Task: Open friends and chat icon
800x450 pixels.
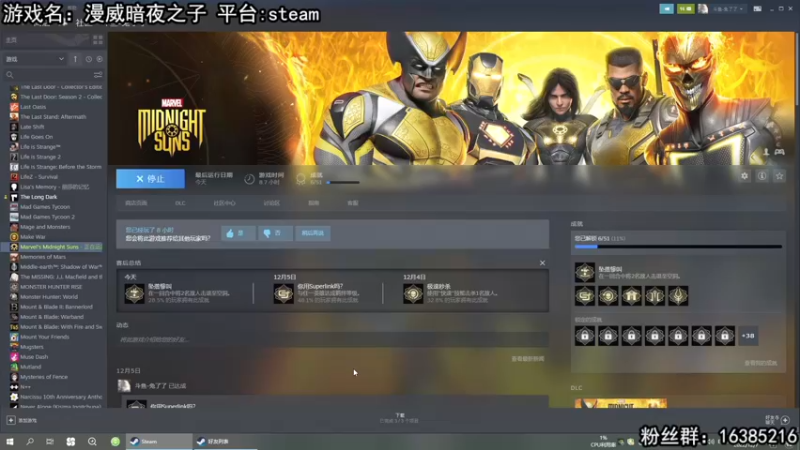Action: click(x=785, y=420)
